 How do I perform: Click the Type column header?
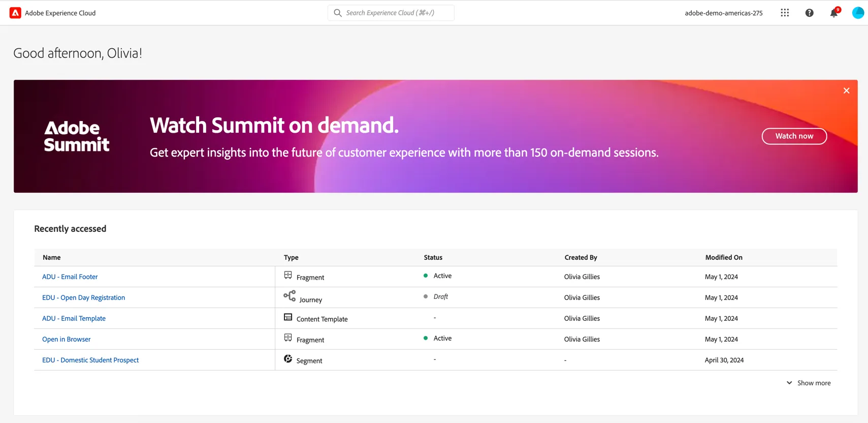tap(291, 257)
